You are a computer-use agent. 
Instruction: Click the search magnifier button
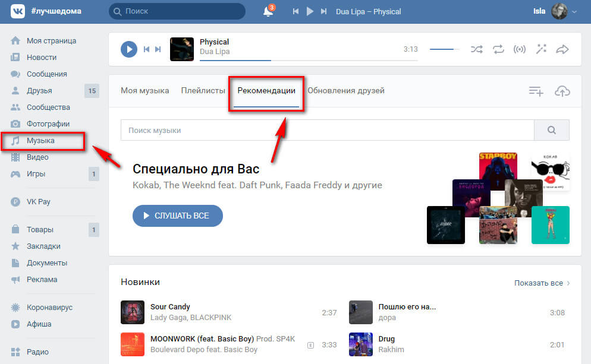pos(551,130)
